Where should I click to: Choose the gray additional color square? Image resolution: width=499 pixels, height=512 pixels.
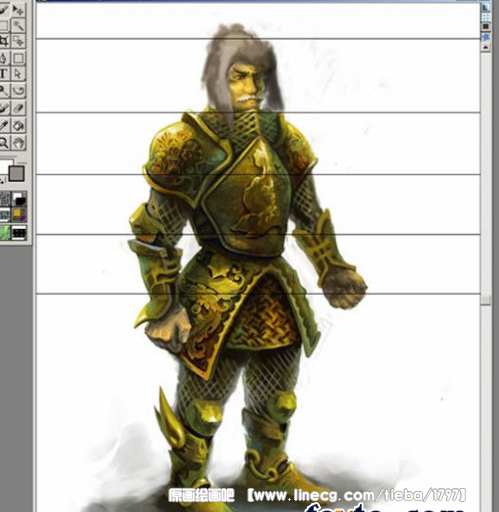(x=17, y=173)
